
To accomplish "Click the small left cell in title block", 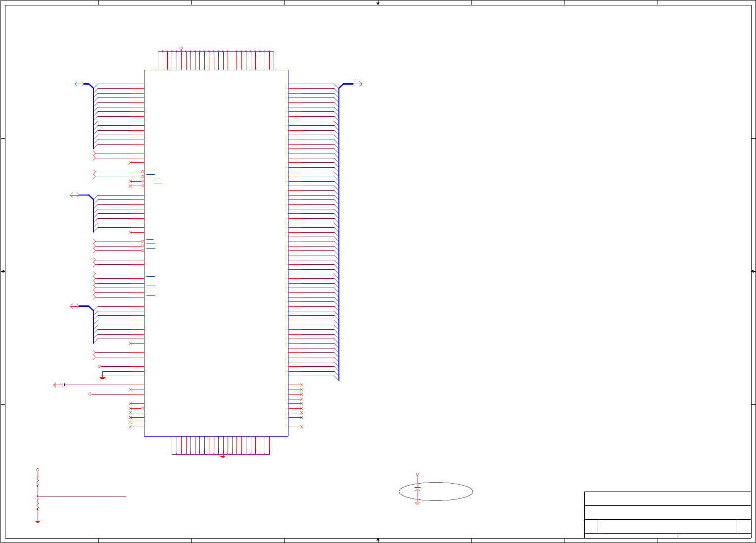I will pos(591,526).
